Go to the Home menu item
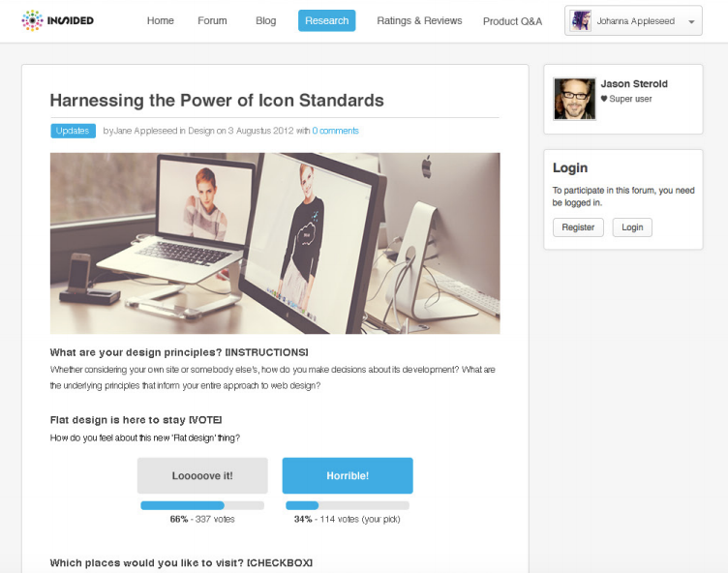 point(160,20)
